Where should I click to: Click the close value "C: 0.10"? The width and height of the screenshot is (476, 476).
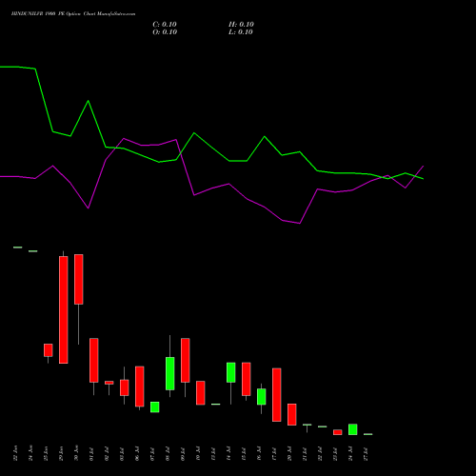(165, 25)
